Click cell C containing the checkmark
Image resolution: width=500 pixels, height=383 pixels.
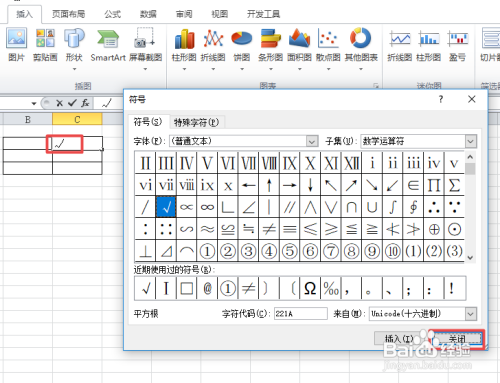click(x=77, y=143)
